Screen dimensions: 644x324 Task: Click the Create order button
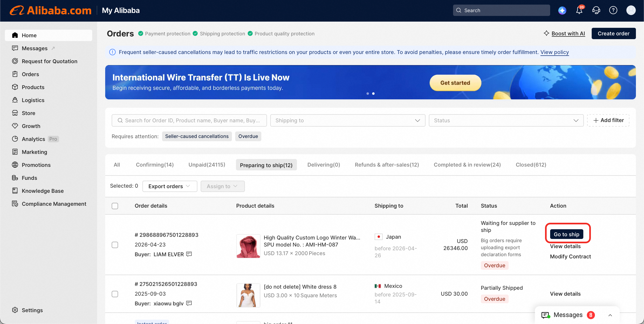614,33
